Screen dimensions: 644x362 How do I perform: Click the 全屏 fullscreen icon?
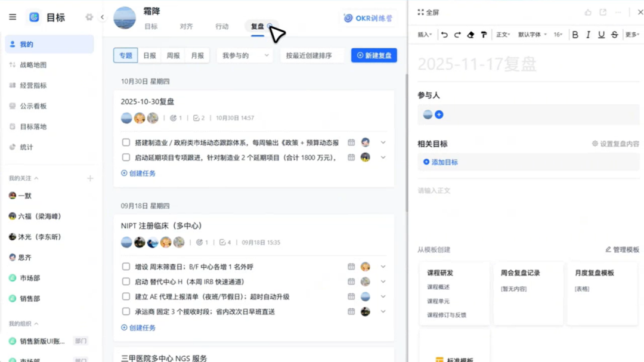[x=420, y=13]
